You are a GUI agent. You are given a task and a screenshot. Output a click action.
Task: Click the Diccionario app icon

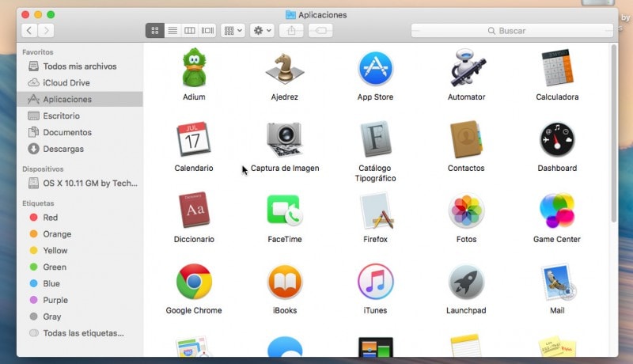pos(194,210)
